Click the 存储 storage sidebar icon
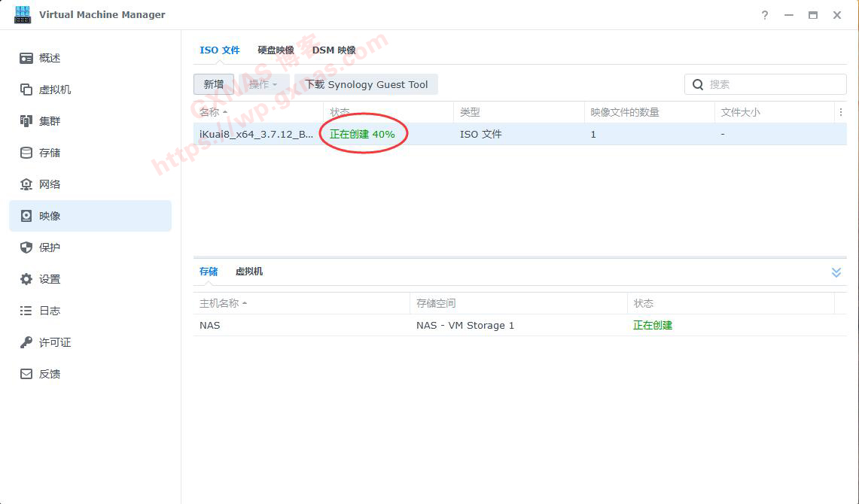This screenshot has height=504, width=859. point(26,153)
